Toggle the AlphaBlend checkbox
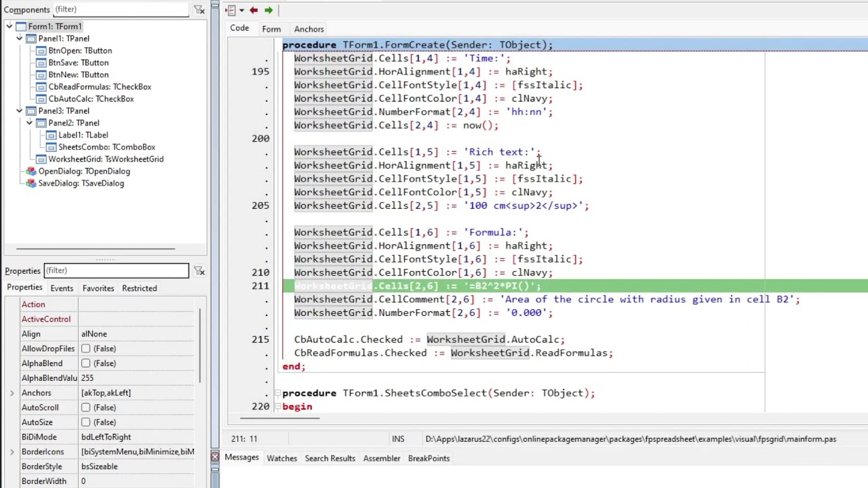Screen dimensions: 868x488 [x=85, y=363]
